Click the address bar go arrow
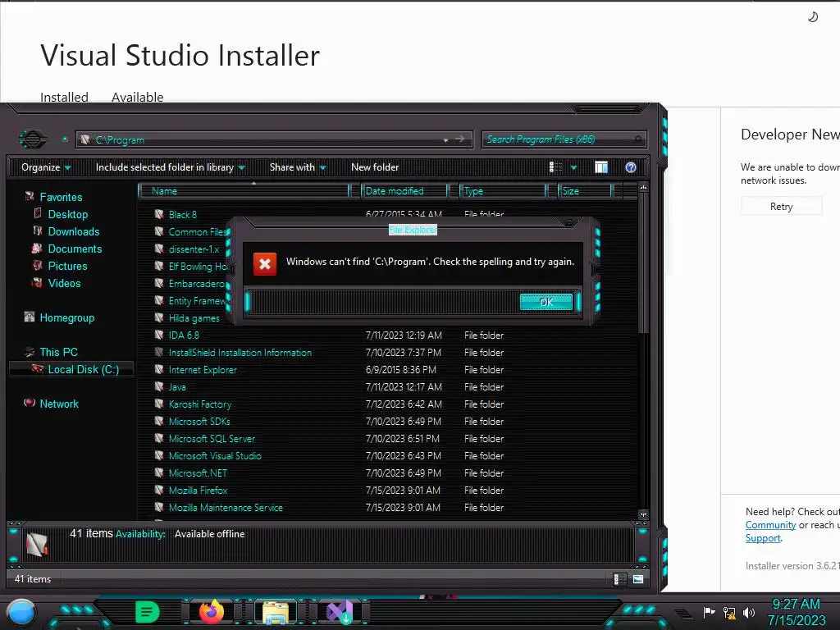Viewport: 840px width, 630px height. pos(460,139)
